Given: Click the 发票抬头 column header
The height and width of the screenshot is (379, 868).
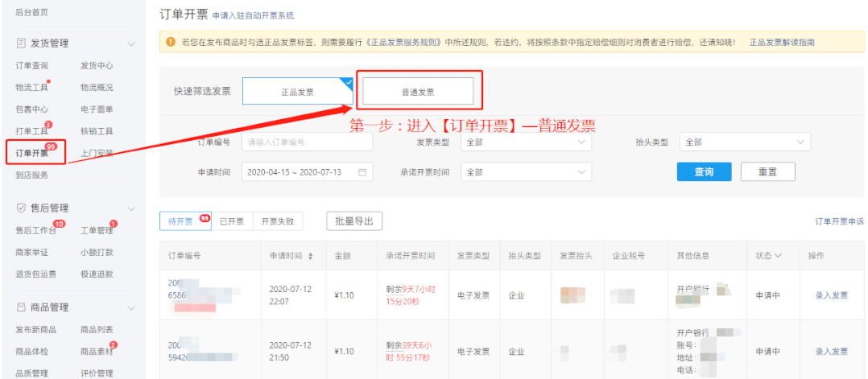Looking at the screenshot, I should coord(577,256).
